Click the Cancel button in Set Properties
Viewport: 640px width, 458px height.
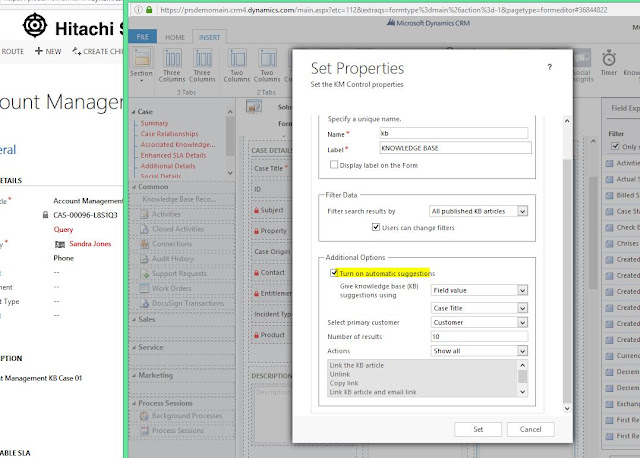(x=530, y=429)
